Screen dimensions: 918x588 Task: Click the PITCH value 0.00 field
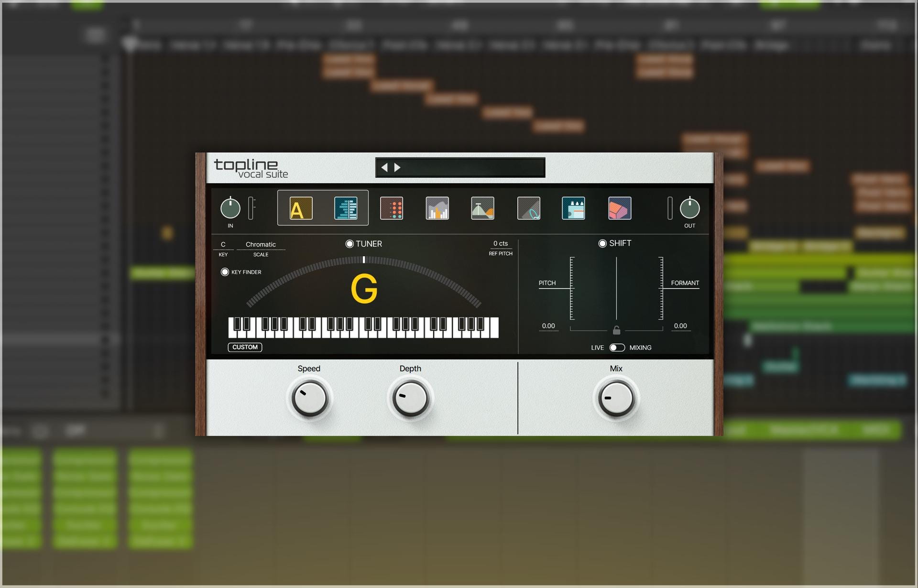pyautogui.click(x=548, y=326)
